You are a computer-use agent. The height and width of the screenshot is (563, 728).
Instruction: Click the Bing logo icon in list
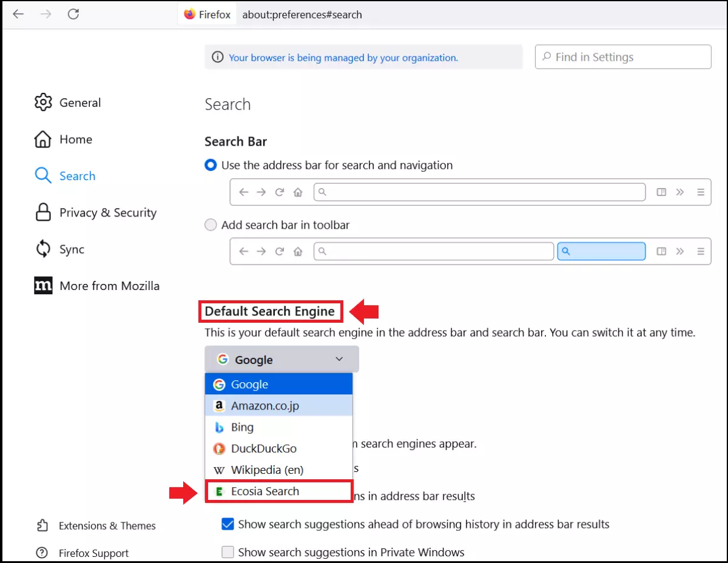point(219,428)
